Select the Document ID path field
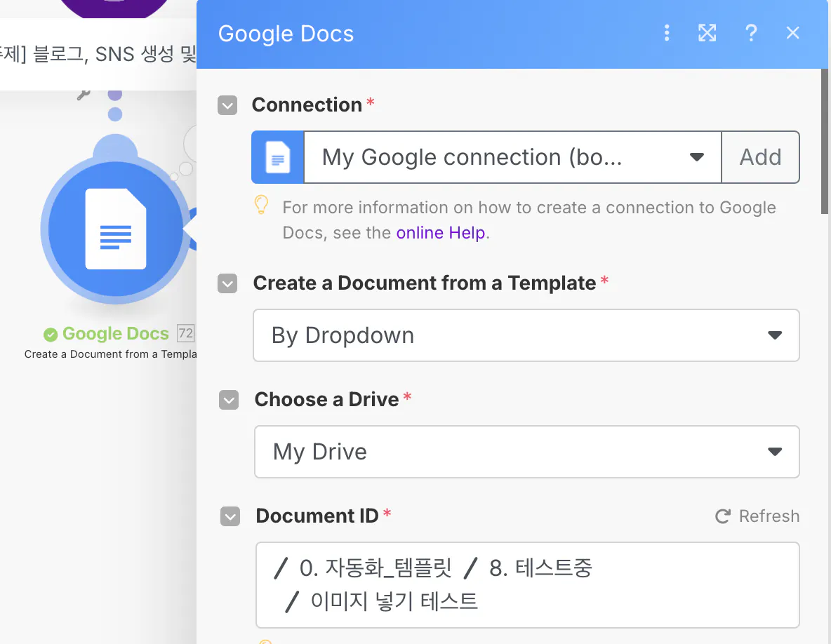This screenshot has height=644, width=831. (x=527, y=585)
